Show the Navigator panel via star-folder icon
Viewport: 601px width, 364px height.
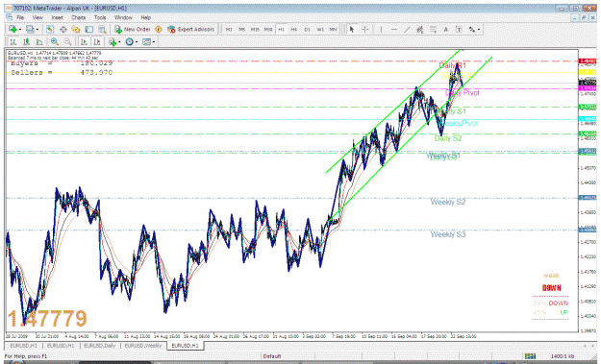76,29
